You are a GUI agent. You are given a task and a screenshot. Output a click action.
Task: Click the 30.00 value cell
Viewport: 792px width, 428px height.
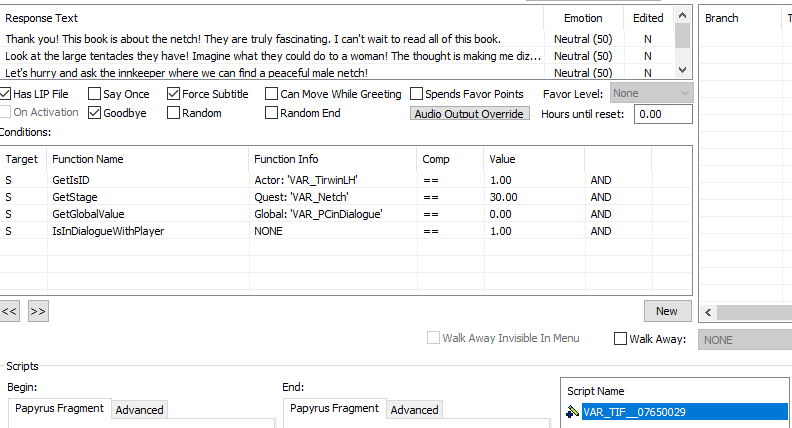504,197
